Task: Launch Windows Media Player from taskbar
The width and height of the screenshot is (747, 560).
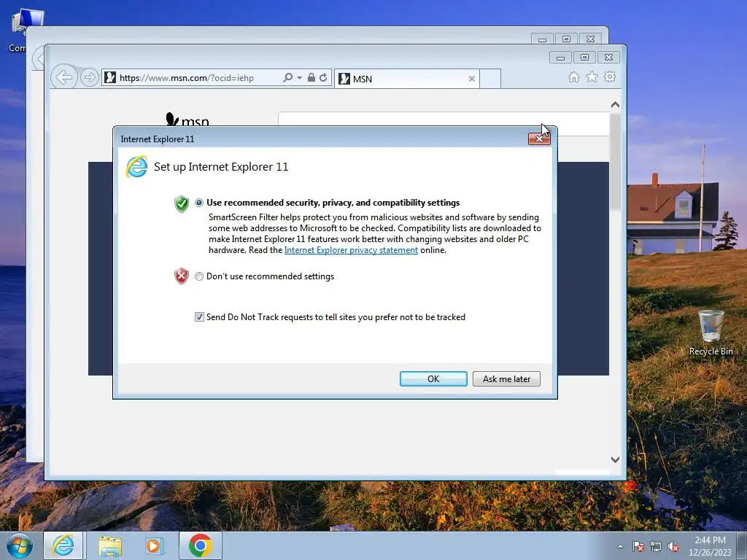Action: point(154,545)
